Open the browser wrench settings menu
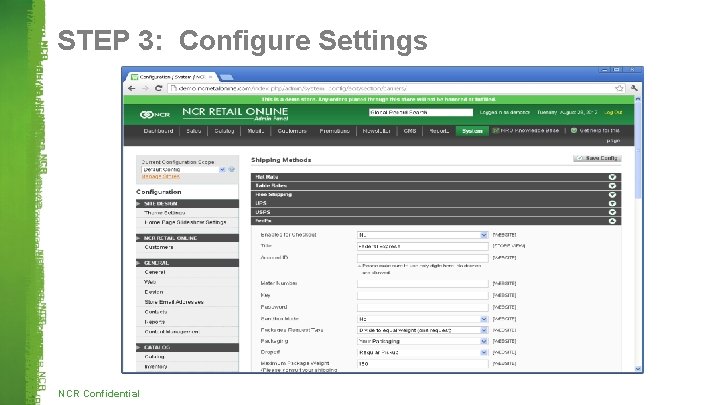This screenshot has height=405, width=720. 634,88
